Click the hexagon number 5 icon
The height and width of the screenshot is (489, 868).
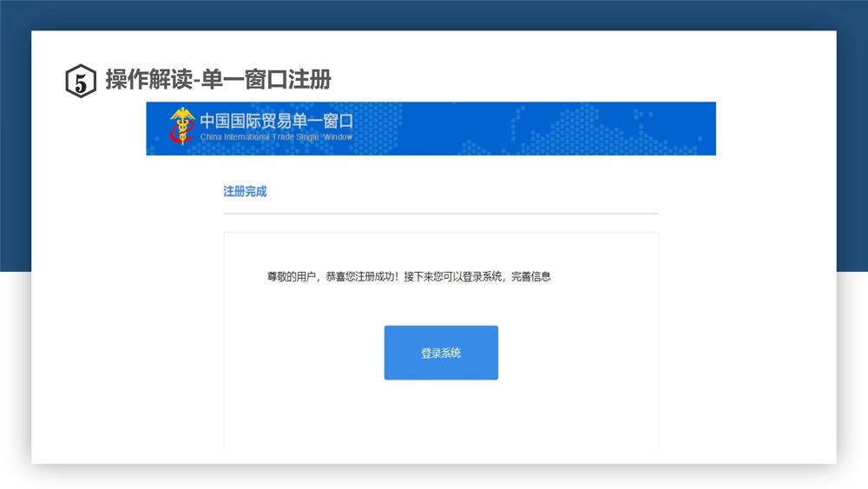coord(81,82)
